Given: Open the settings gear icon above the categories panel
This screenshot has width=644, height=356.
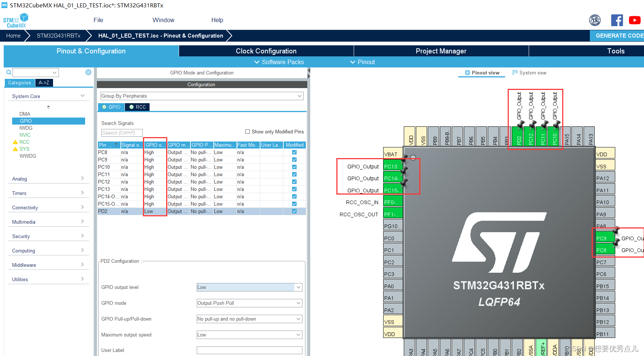Looking at the screenshot, I should [x=88, y=72].
